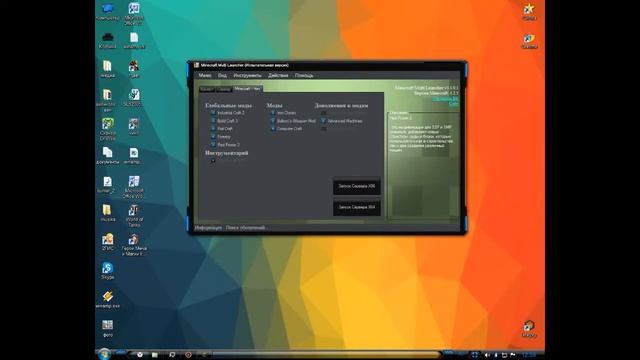Image resolution: width=640 pixels, height=360 pixels.
Task: Switch to the Minecraft - Чат tab
Action: (247, 89)
